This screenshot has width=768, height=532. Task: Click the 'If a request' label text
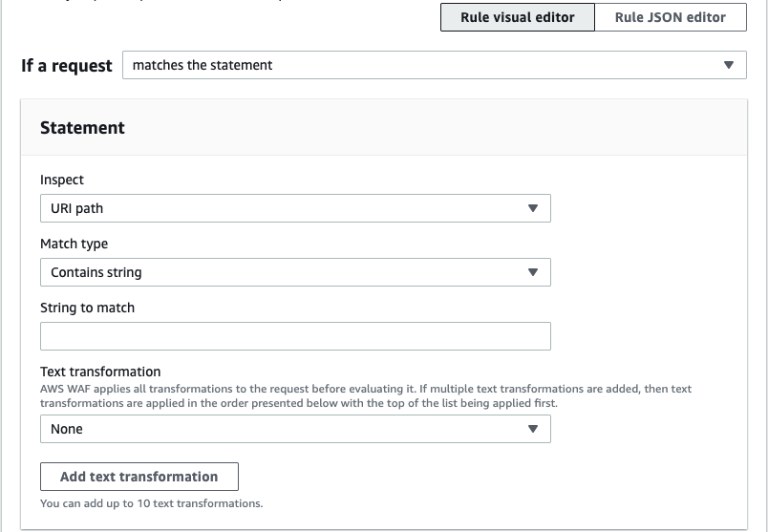point(66,66)
